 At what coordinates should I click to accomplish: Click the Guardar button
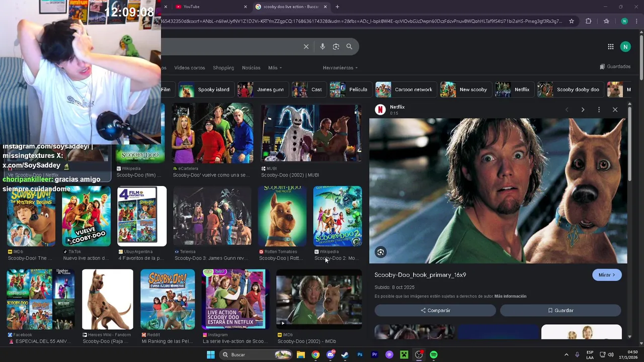point(560,311)
